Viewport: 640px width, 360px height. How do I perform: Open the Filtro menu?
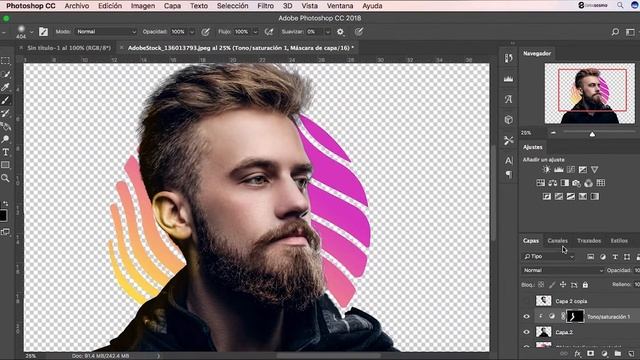265,6
